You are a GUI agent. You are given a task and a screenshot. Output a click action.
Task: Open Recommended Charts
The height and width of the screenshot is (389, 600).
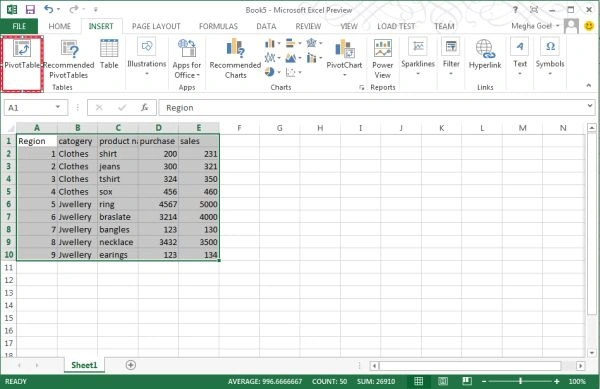point(235,59)
